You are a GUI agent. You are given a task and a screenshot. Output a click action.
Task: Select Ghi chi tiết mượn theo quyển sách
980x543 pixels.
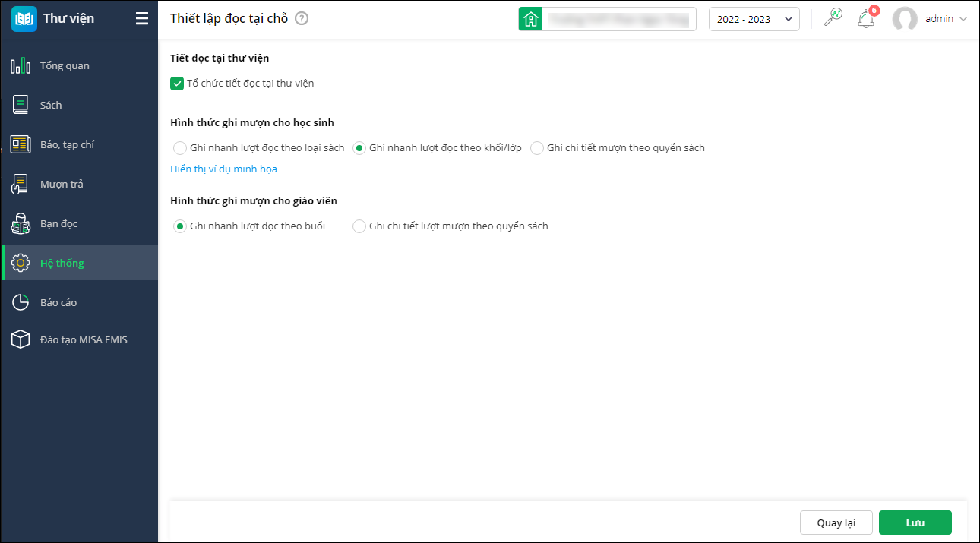pos(537,148)
